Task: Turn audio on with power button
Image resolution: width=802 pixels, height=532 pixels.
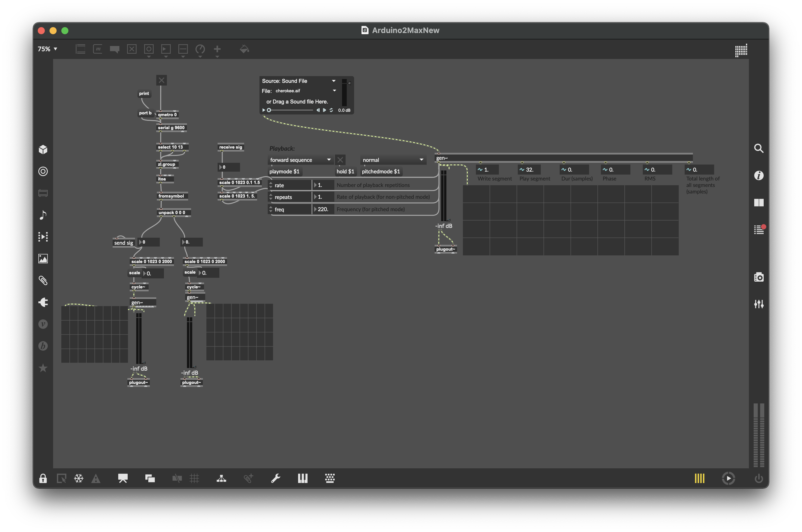Action: pos(759,478)
